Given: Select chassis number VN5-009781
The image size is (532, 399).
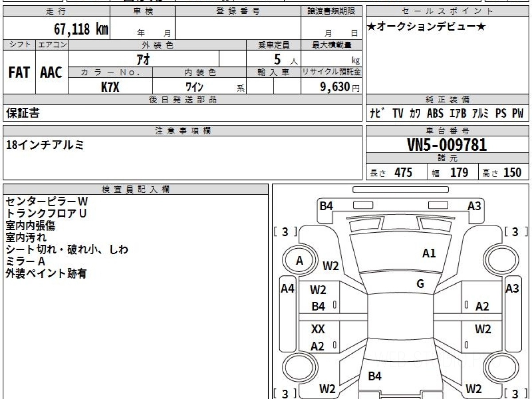Looking at the screenshot, I should [x=447, y=145].
